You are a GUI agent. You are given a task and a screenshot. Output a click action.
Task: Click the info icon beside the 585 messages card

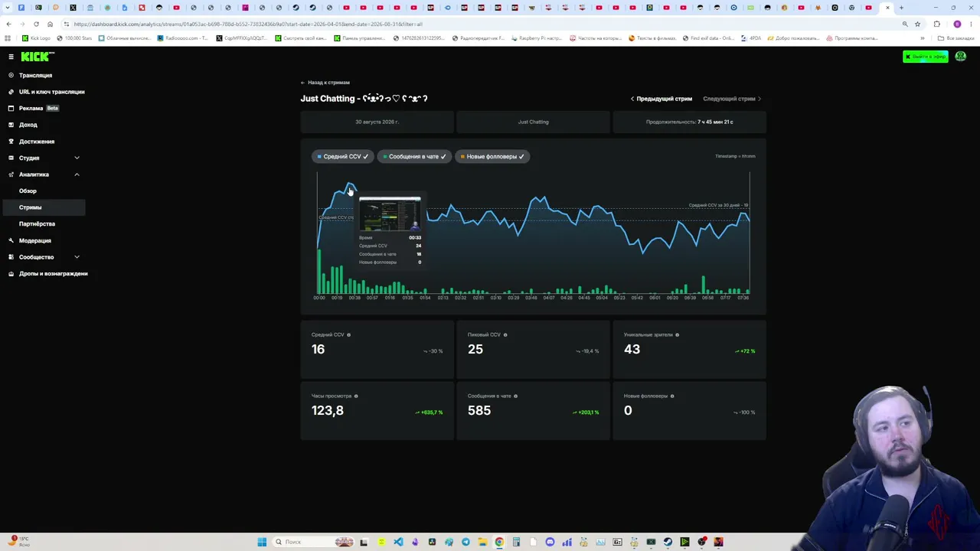tap(515, 396)
